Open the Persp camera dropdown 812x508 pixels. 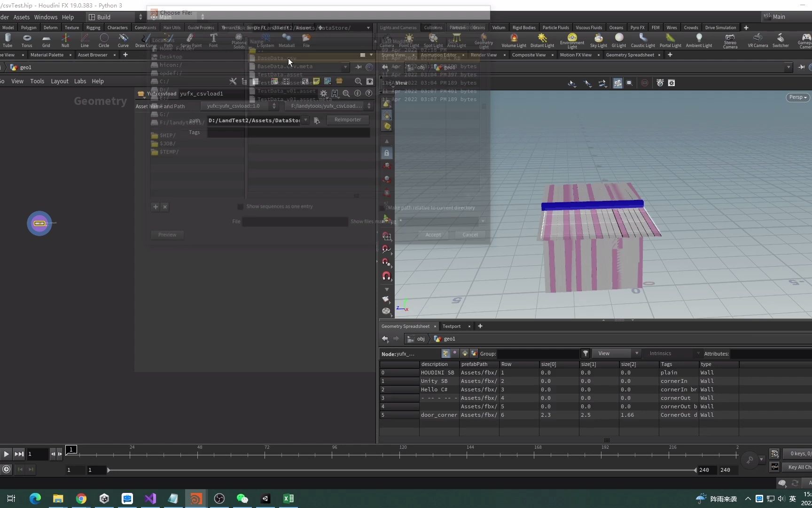pyautogui.click(x=797, y=97)
